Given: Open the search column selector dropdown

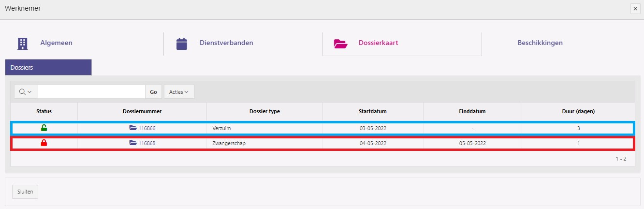Looking at the screenshot, I should coord(26,92).
